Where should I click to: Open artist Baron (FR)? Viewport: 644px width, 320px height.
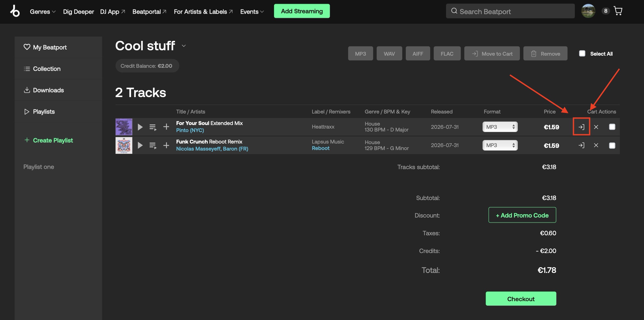[236, 149]
